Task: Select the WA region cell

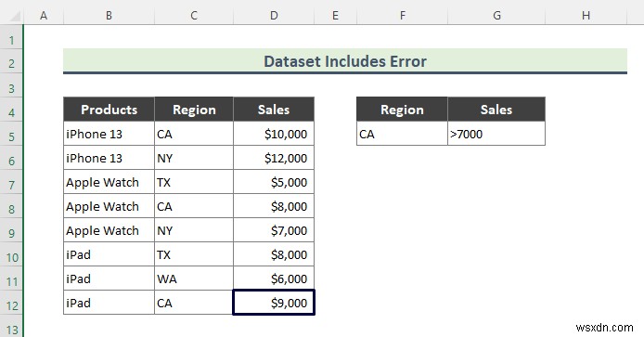Action: pyautogui.click(x=194, y=279)
